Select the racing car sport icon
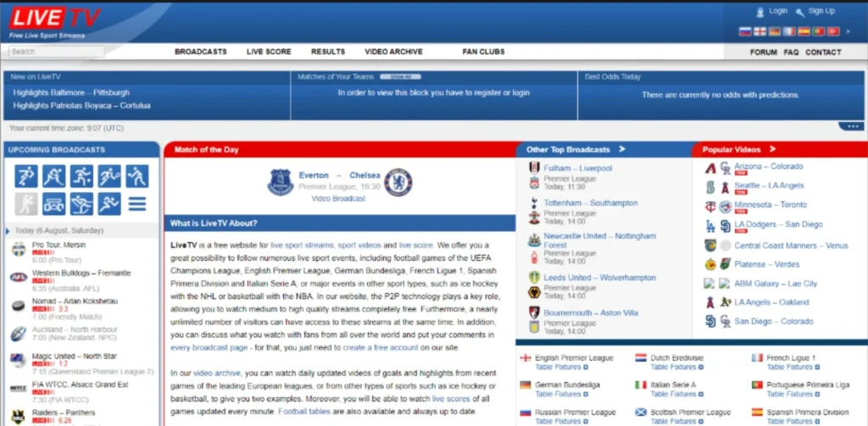 point(53,203)
